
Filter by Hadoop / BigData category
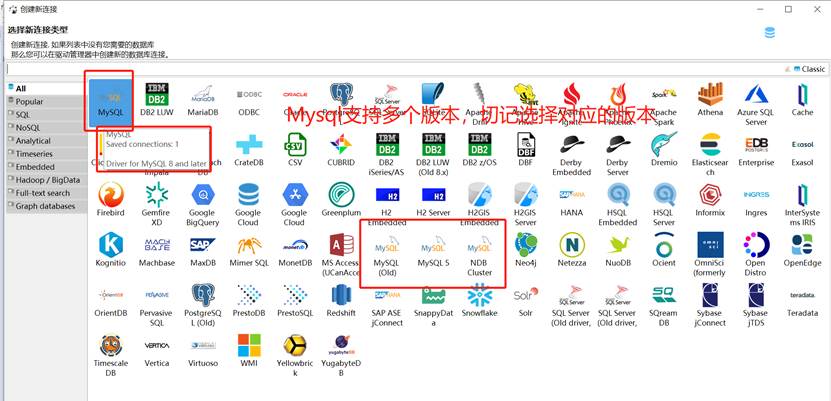coord(47,180)
